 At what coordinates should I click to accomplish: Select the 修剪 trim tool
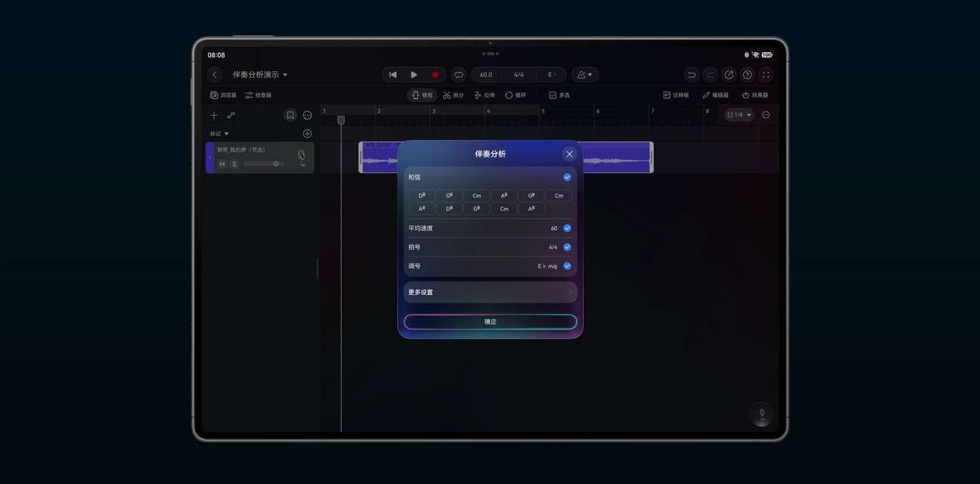click(422, 95)
